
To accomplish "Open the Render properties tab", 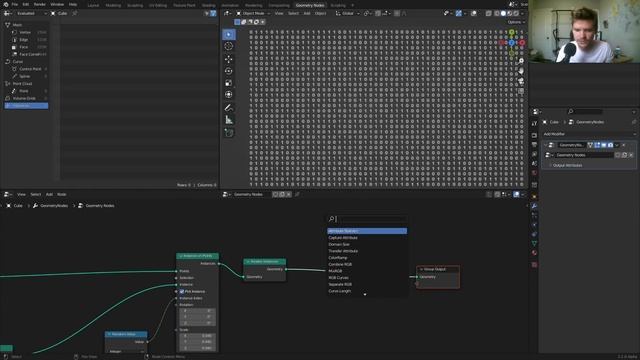I will (534, 135).
